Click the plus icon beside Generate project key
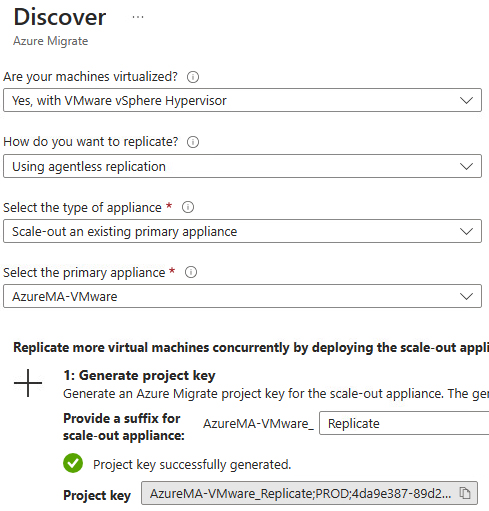The width and height of the screenshot is (489, 511). click(x=28, y=383)
